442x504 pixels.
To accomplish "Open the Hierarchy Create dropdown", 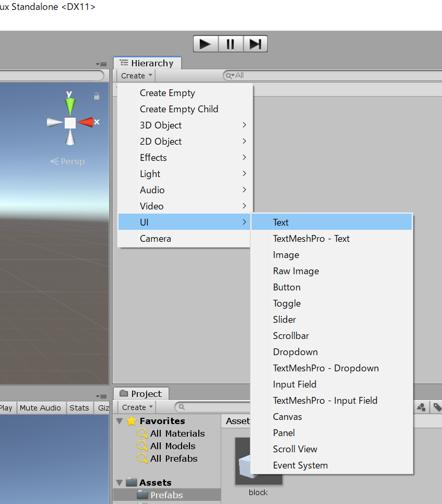I will point(137,76).
